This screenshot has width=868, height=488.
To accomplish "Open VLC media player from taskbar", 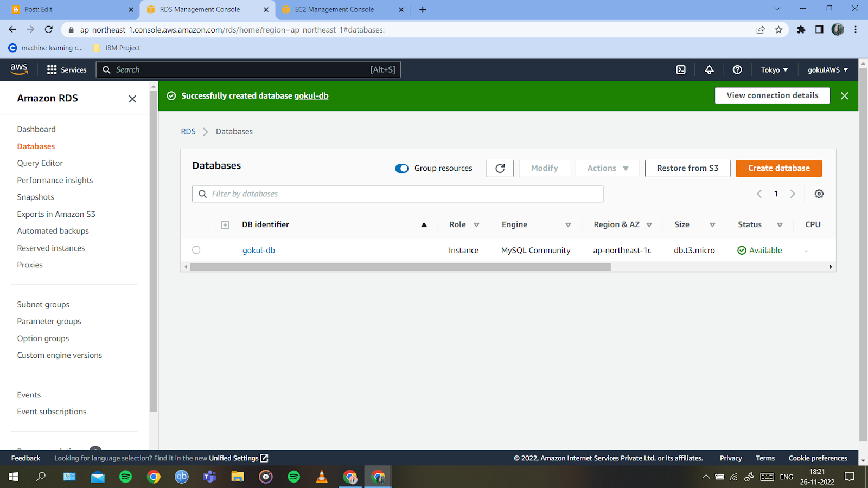I will point(322,477).
